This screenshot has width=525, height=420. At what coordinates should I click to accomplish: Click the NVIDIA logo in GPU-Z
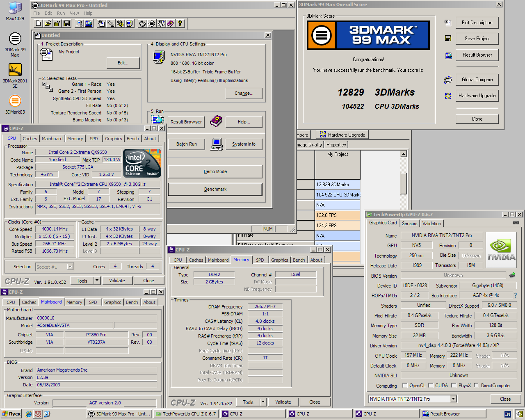tap(501, 250)
